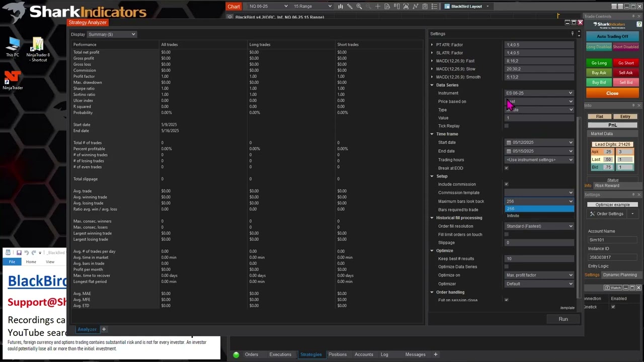Click the Keep best # results field
644x362 pixels.
pyautogui.click(x=539, y=259)
